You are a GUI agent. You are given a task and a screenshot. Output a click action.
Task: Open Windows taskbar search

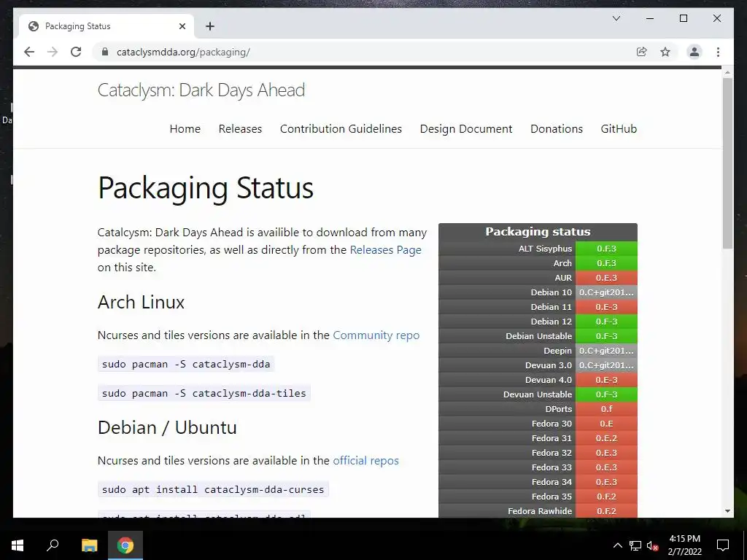tap(53, 545)
